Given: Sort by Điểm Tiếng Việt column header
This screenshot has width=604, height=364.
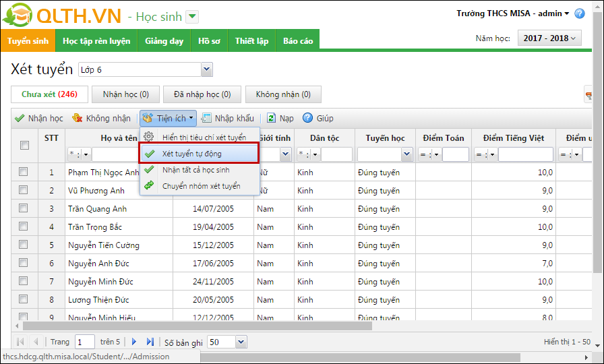Looking at the screenshot, I should coord(514,138).
